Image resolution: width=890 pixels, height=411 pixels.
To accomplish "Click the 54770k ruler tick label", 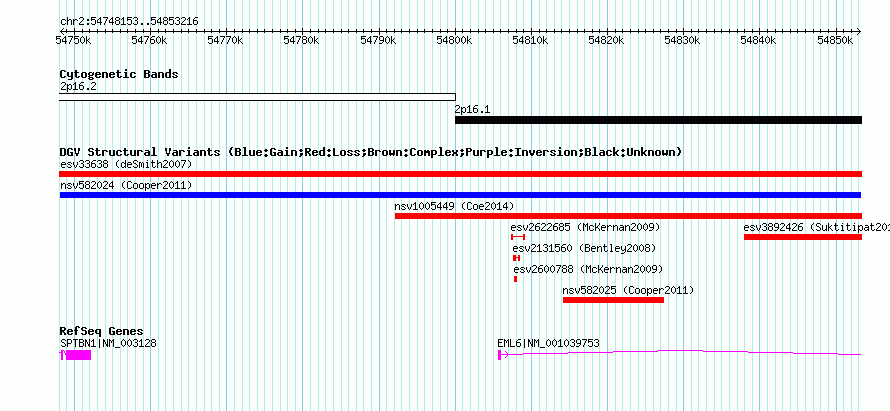I will [x=225, y=40].
